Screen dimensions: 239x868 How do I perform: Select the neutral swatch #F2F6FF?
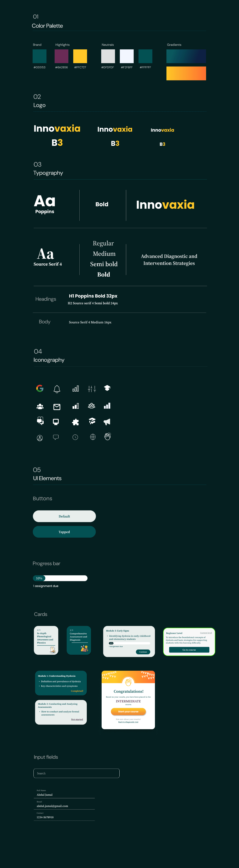point(127,56)
